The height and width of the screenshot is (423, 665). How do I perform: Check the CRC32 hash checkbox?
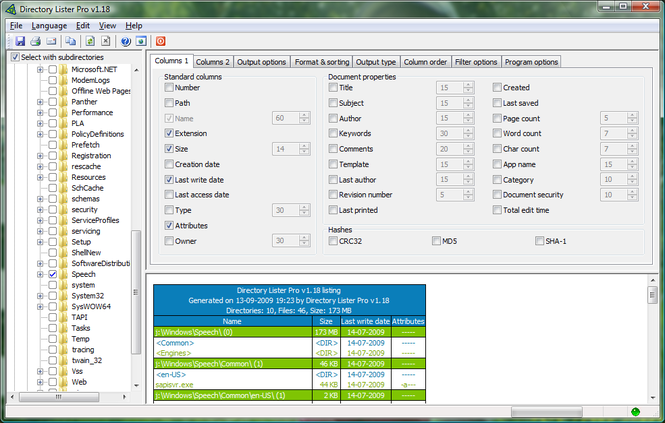[x=333, y=241]
